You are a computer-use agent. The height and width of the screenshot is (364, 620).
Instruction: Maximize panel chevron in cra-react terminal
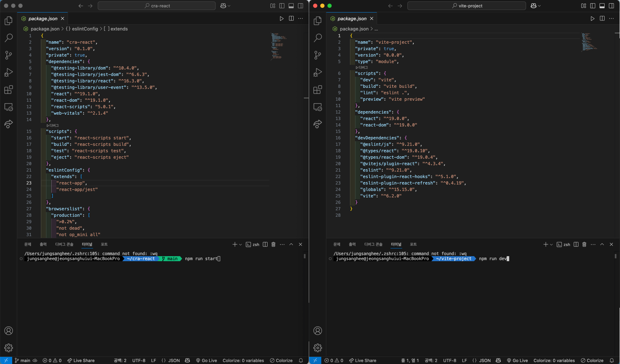(x=291, y=244)
